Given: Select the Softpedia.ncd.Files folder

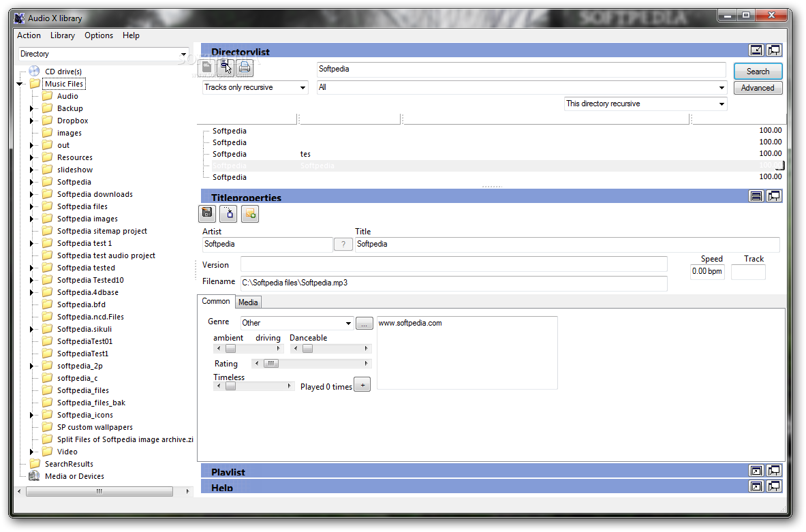Looking at the screenshot, I should coord(91,317).
